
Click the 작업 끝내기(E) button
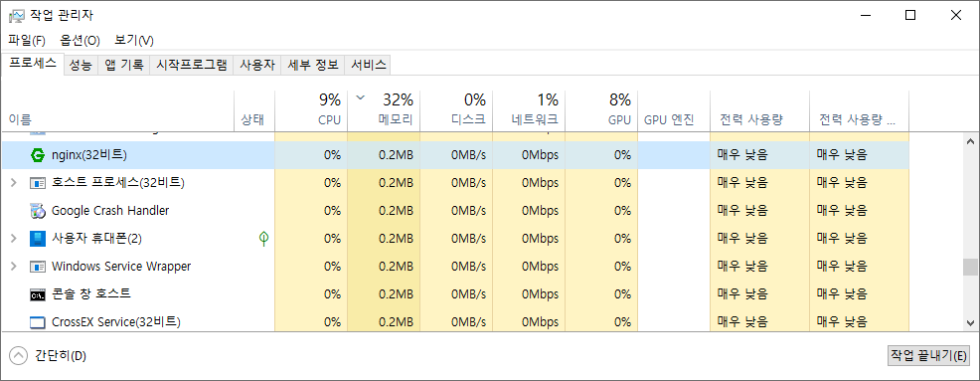(x=929, y=355)
